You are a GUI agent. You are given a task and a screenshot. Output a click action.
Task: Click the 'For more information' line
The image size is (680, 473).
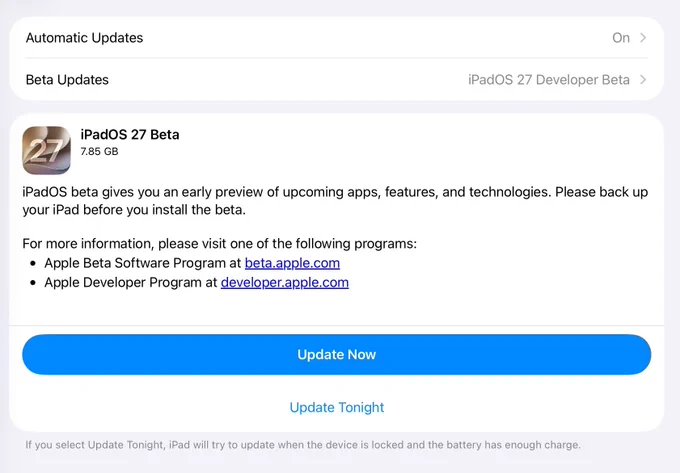(219, 244)
